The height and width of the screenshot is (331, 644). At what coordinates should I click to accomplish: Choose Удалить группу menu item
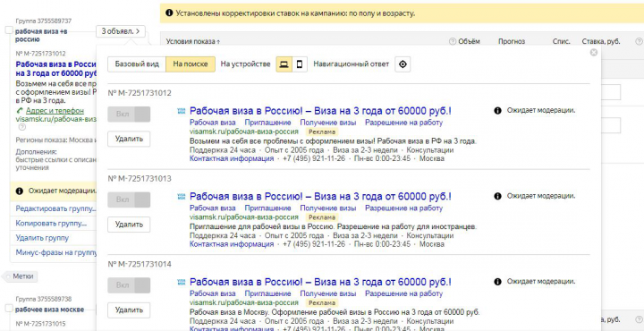click(42, 238)
